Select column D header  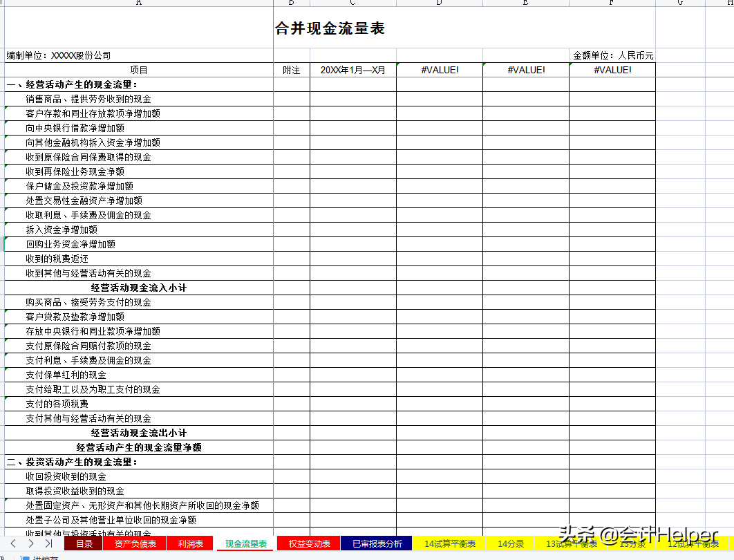(x=438, y=3)
